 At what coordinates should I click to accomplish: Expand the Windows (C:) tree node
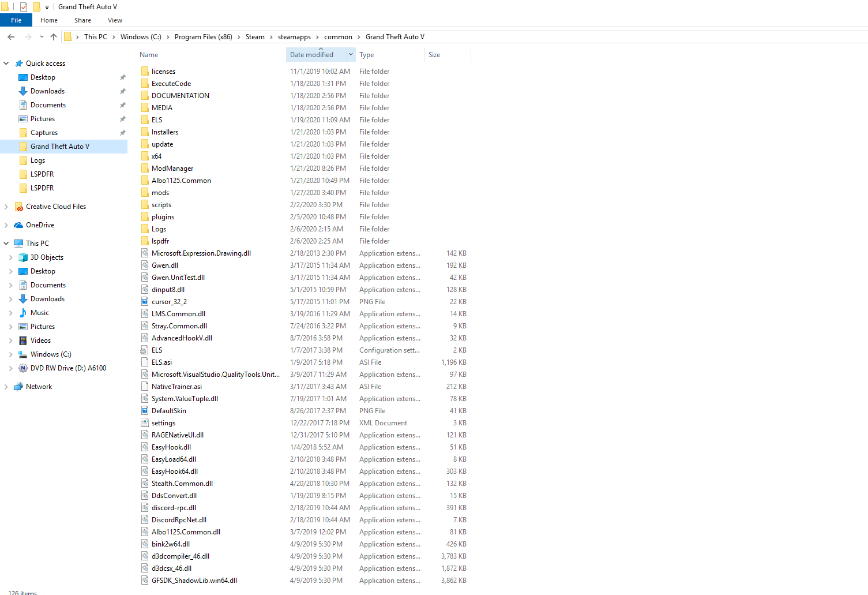11,354
